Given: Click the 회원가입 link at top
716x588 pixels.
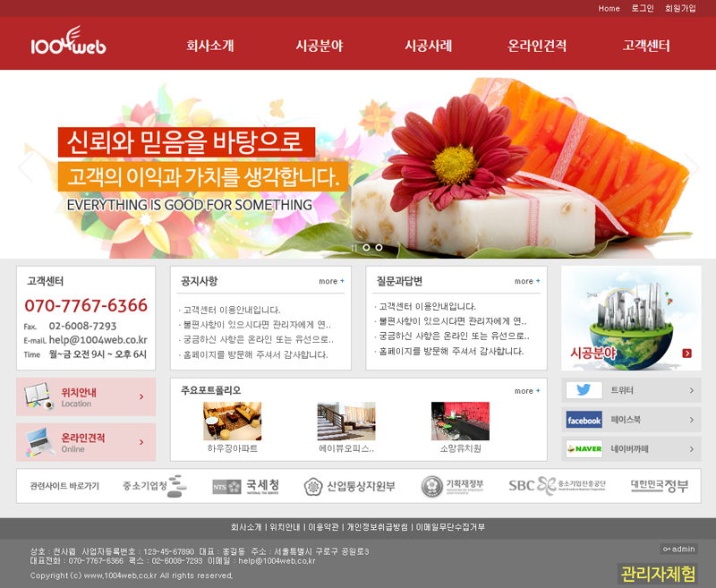Looking at the screenshot, I should tap(680, 8).
